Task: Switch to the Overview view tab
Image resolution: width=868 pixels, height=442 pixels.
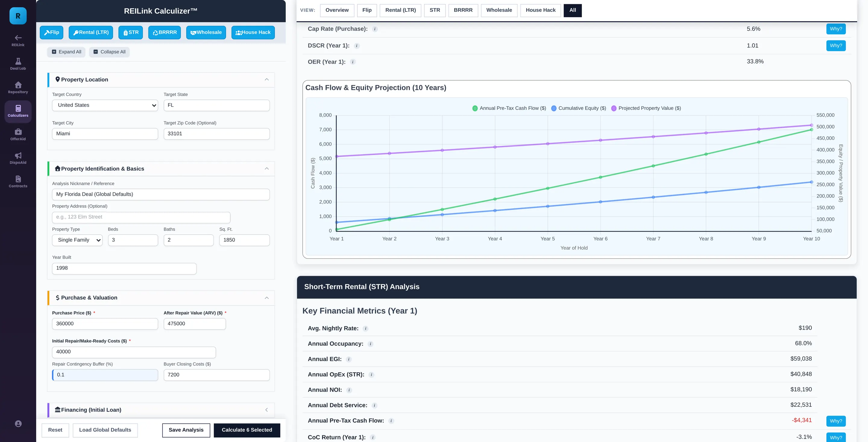Action: (x=337, y=10)
